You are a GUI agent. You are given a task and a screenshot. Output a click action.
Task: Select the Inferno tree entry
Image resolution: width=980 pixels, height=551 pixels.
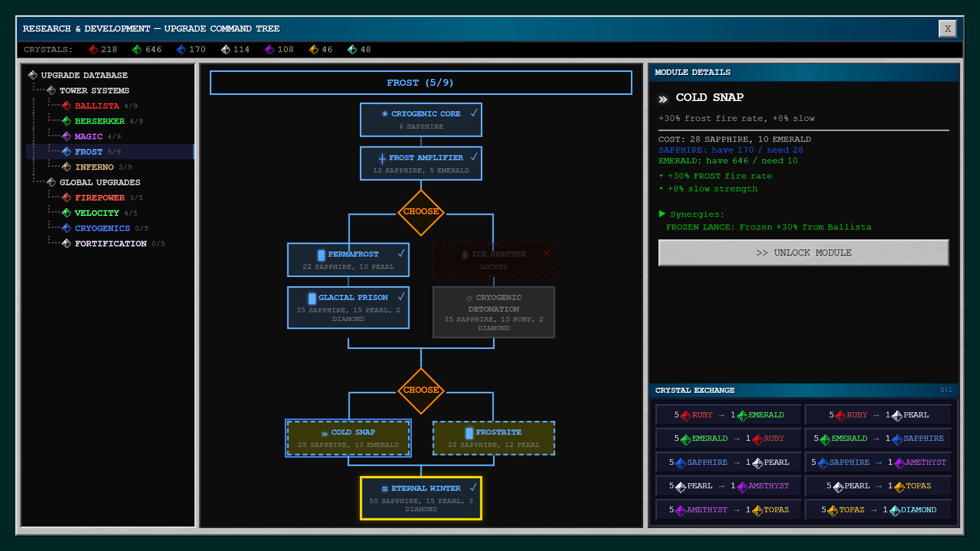point(94,167)
